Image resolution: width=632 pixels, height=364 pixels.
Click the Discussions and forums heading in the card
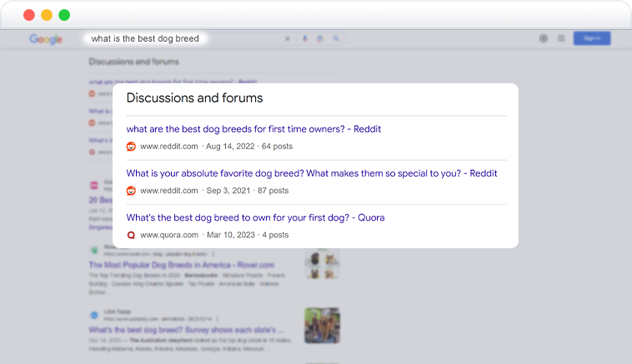[194, 97]
